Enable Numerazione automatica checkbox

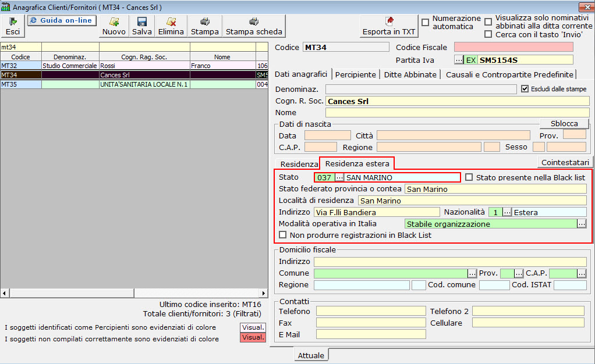426,23
